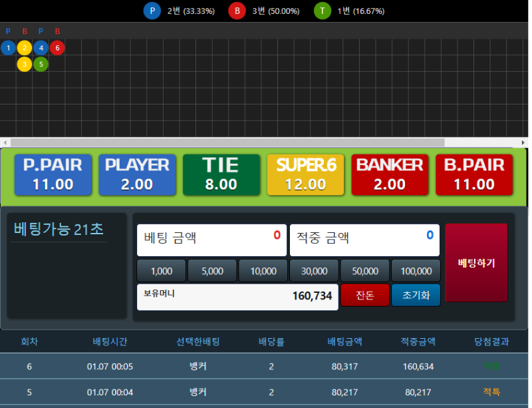Bet on SUPER6 12.00
The image size is (532, 408).
[306, 174]
